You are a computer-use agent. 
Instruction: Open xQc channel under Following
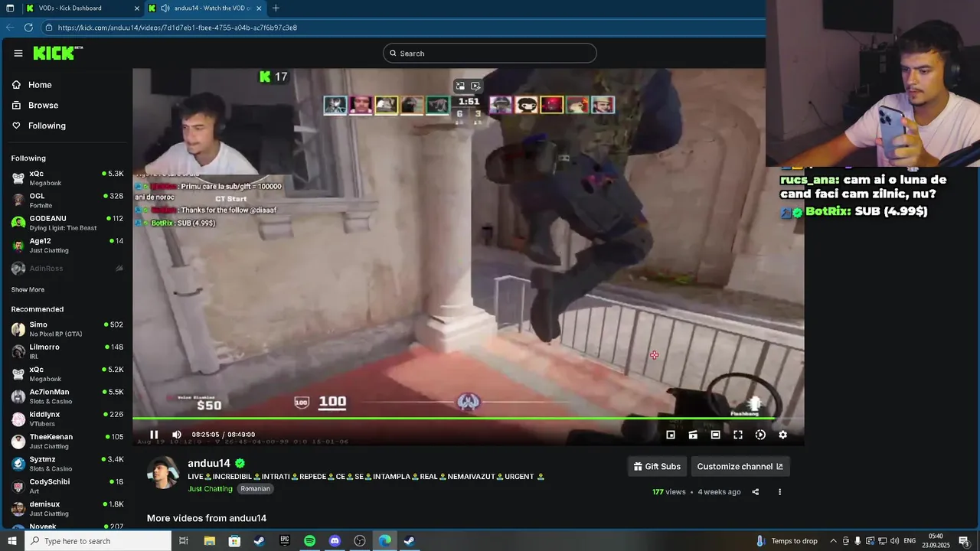(x=67, y=178)
